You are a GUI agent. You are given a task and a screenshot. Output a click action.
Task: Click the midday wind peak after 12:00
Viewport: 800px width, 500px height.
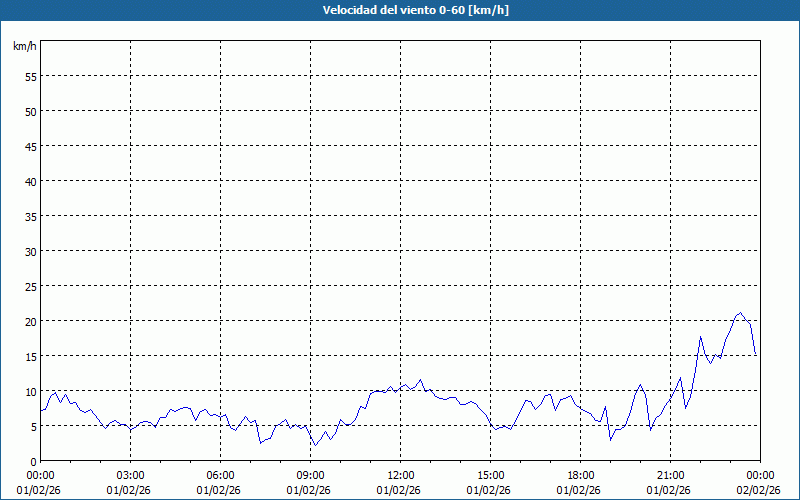pyautogui.click(x=420, y=380)
